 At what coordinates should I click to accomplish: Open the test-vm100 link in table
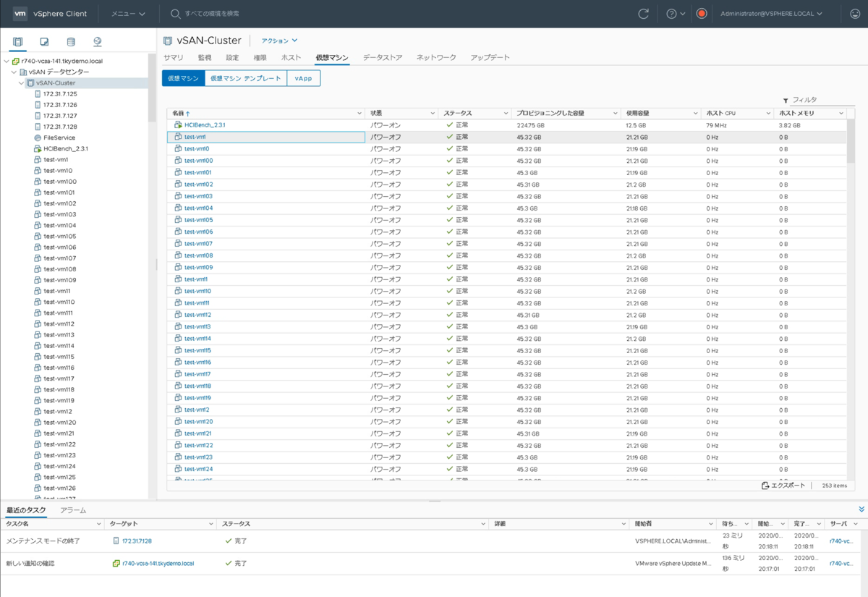(x=198, y=161)
